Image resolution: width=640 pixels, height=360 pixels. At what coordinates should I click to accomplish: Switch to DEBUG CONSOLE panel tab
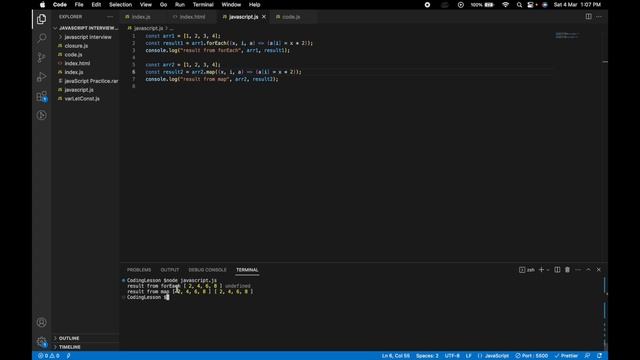[207, 270]
